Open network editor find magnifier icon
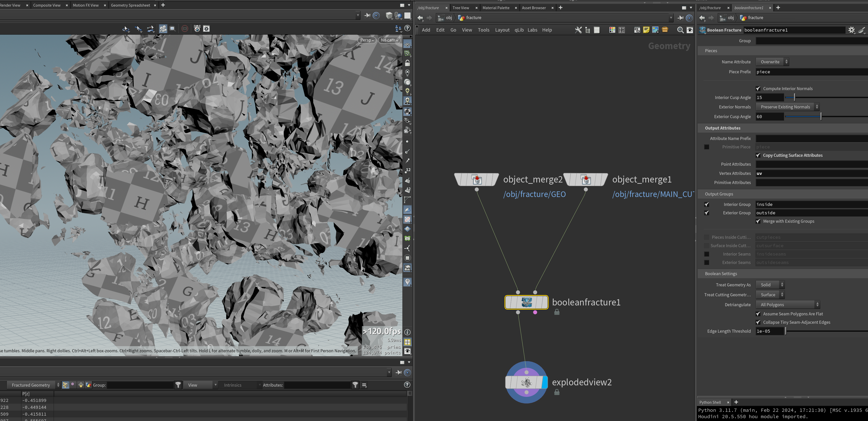The height and width of the screenshot is (421, 868). (680, 30)
